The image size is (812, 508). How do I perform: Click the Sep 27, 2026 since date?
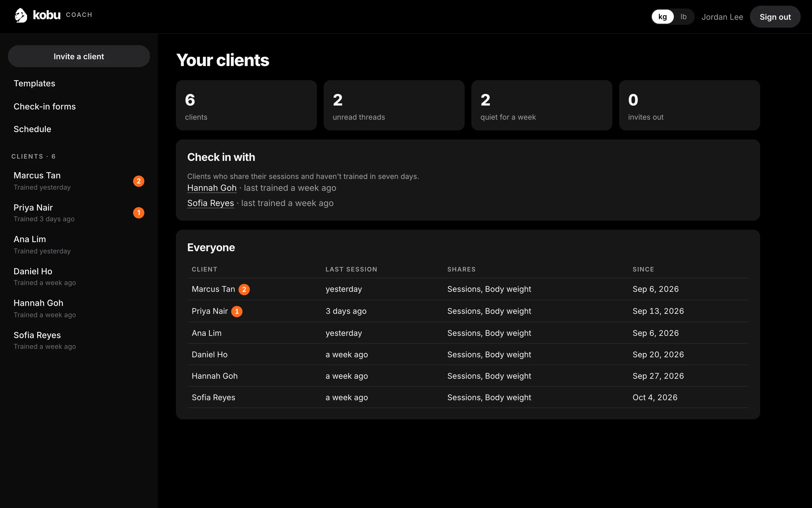[x=658, y=376]
